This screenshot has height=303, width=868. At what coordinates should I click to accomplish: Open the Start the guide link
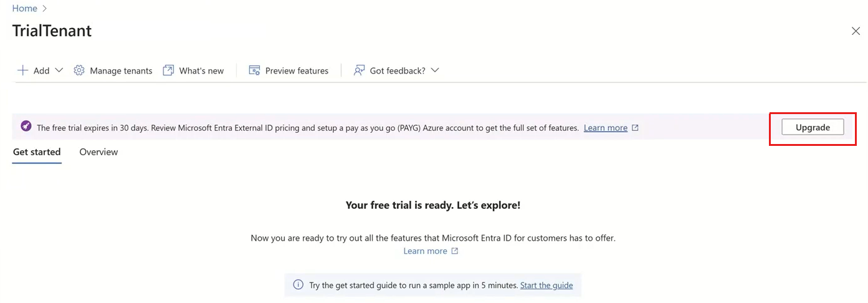[546, 285]
